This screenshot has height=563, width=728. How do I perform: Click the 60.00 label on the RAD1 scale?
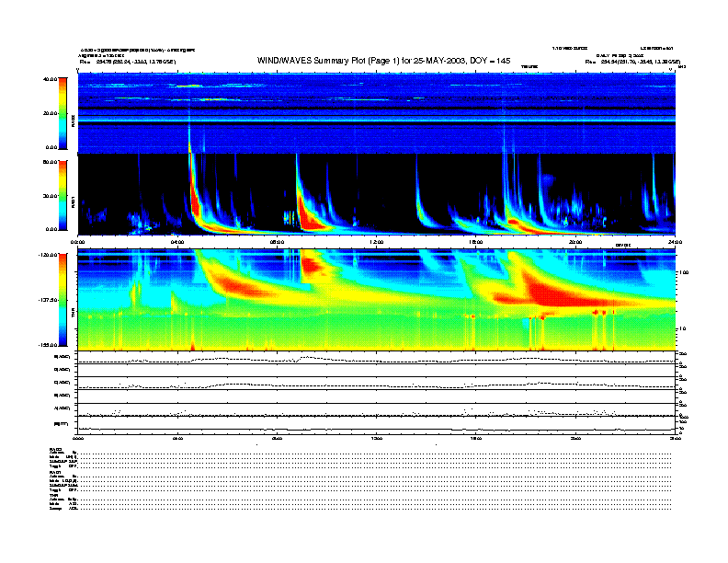point(50,162)
